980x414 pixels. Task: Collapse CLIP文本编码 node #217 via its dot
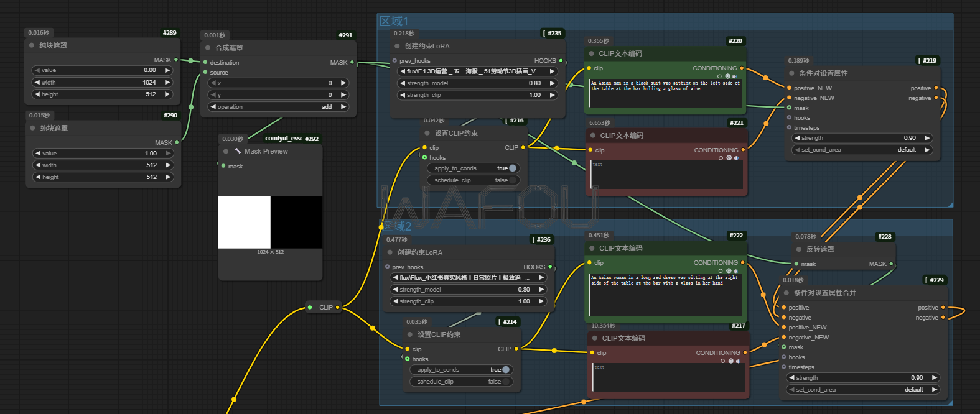pyautogui.click(x=594, y=338)
